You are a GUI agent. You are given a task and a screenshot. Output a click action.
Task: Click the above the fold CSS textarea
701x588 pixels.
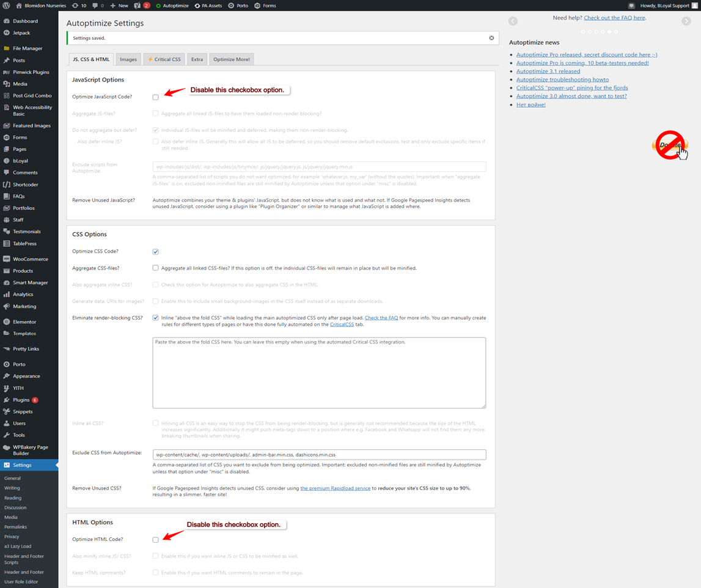point(319,373)
